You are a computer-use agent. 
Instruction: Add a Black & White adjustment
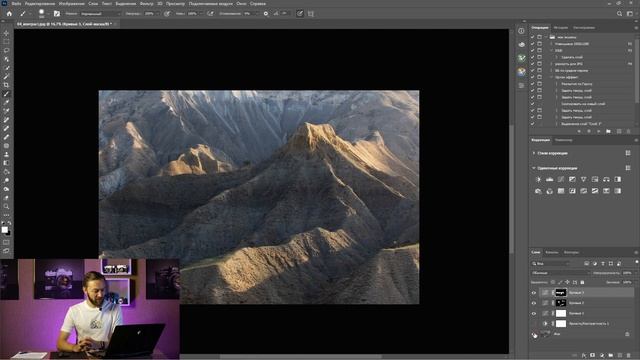(x=618, y=179)
